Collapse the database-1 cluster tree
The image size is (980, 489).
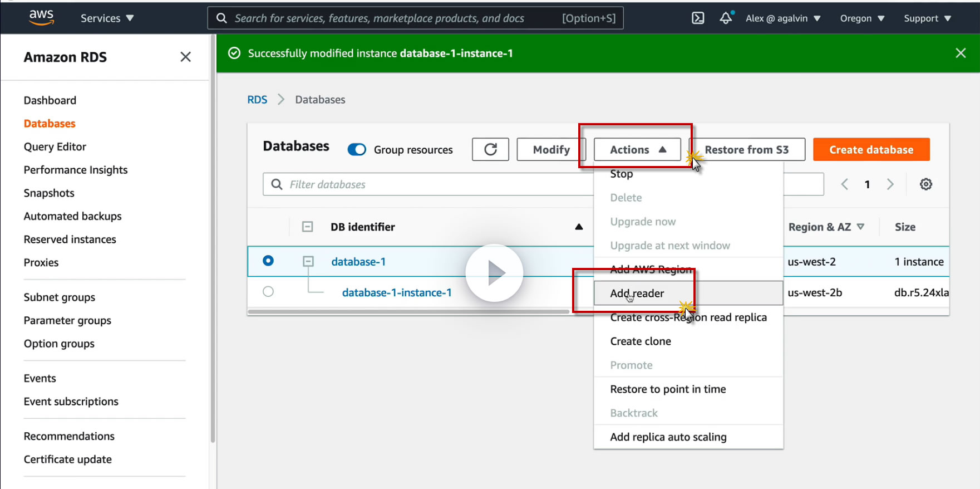pos(308,261)
